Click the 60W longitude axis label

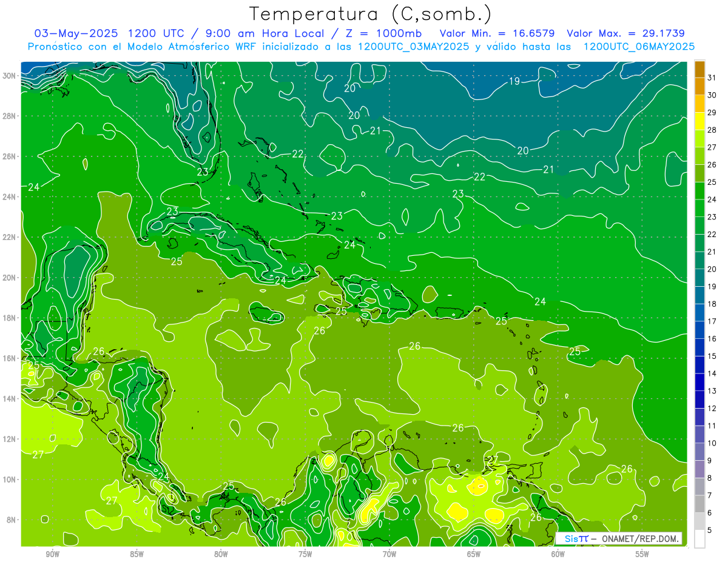coord(558,554)
